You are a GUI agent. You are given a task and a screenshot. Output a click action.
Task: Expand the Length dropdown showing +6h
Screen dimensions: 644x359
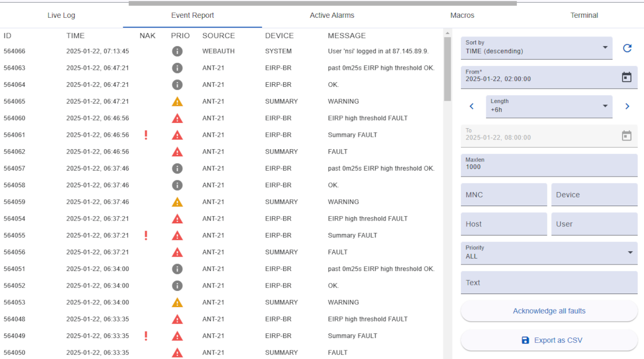[548, 106]
